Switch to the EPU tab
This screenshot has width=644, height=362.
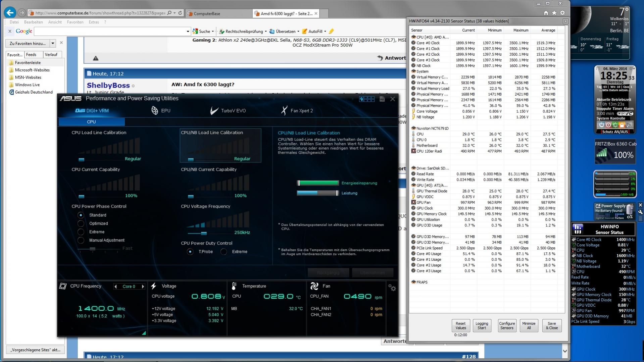[161, 111]
